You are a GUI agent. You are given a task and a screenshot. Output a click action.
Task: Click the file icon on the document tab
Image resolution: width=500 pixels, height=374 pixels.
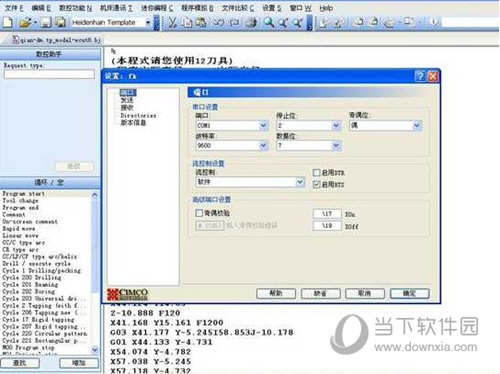[x=16, y=40]
